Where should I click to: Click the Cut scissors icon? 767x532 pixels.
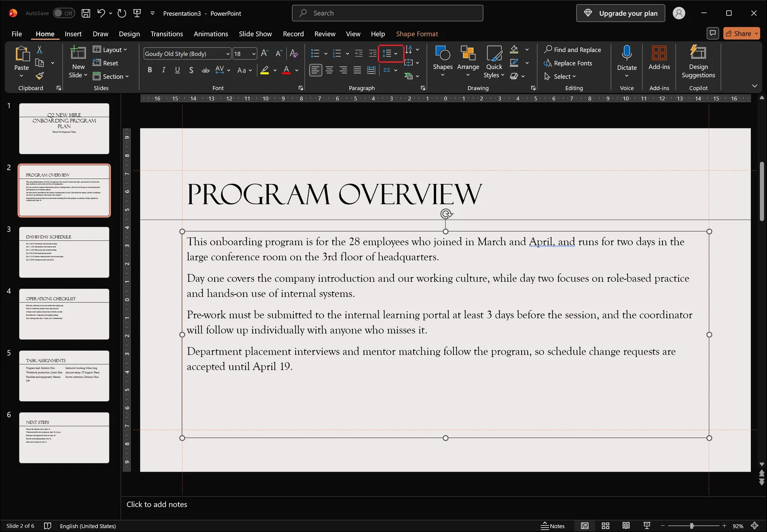39,50
